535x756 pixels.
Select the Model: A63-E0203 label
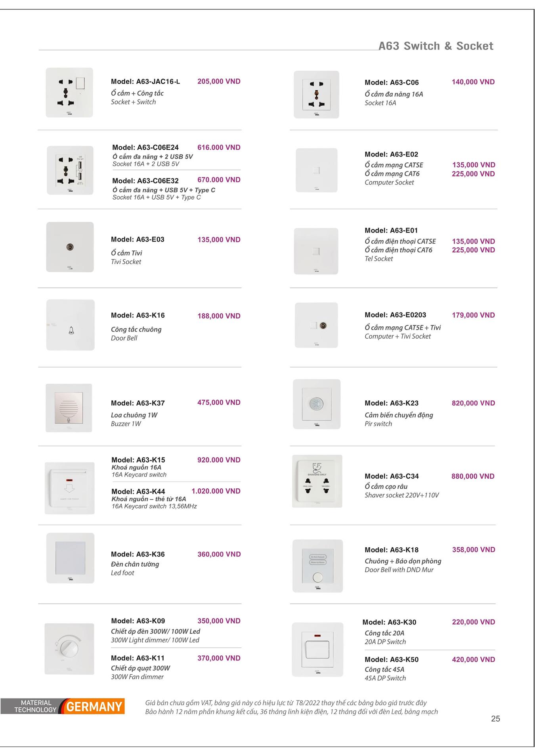tap(395, 315)
